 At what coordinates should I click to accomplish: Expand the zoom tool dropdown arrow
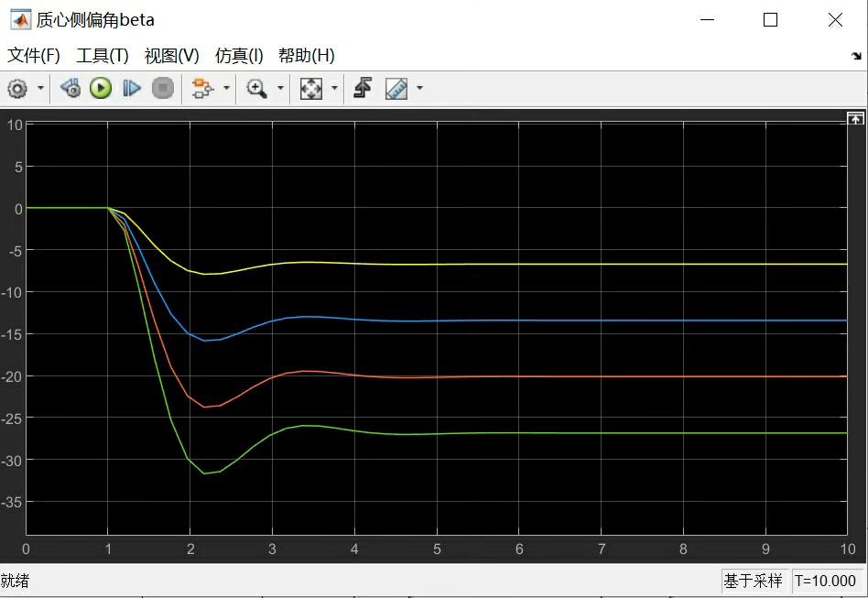(280, 88)
